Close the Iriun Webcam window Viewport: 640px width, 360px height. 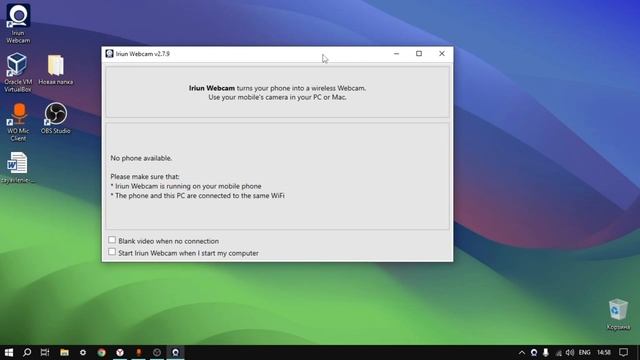pos(442,53)
